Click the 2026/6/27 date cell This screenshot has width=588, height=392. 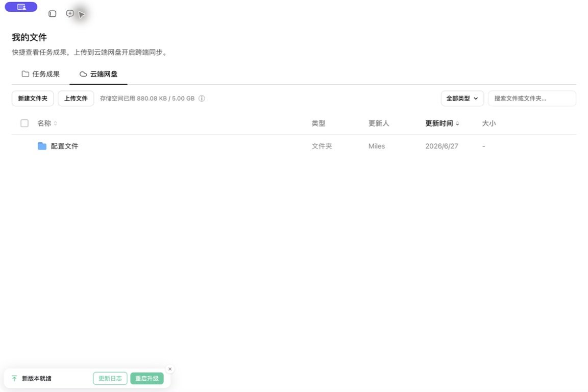[x=442, y=146]
